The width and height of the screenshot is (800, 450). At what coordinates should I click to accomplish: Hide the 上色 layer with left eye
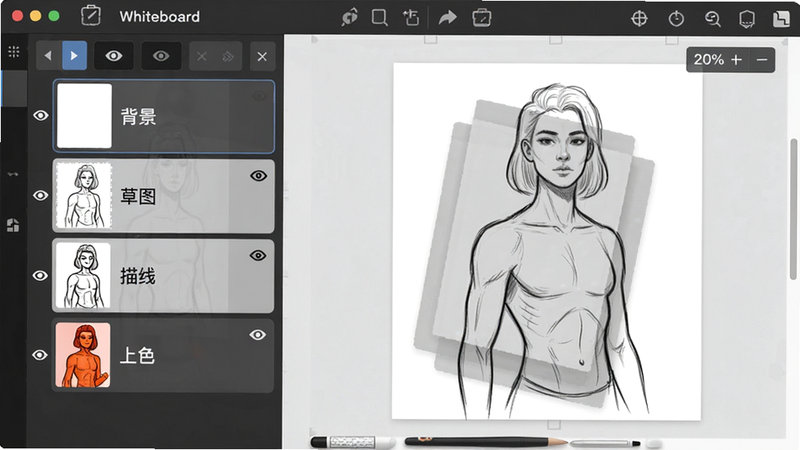tap(40, 355)
